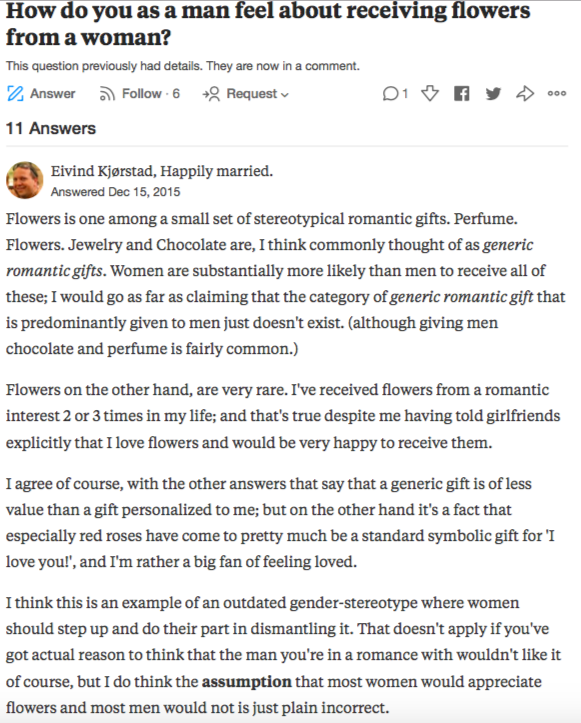The width and height of the screenshot is (581, 723).
Task: Click the question title about receiving flowers
Action: point(268,24)
